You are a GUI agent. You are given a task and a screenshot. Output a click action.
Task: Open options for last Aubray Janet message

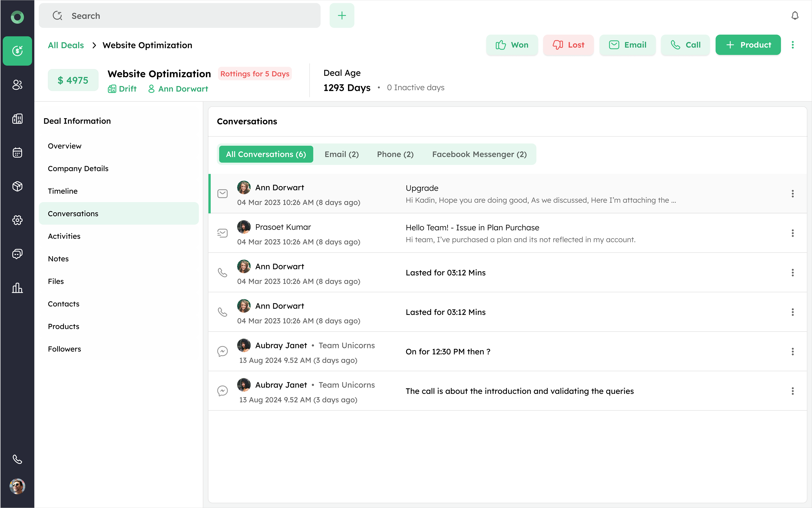pyautogui.click(x=793, y=391)
